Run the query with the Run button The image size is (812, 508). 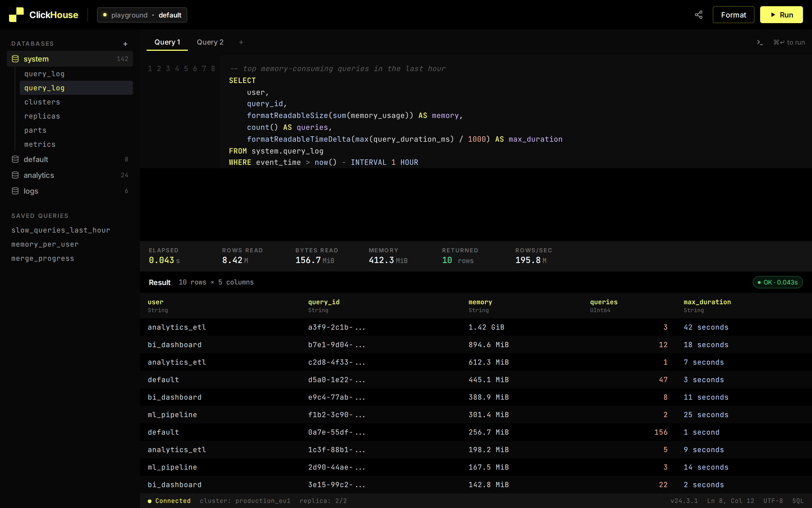(x=781, y=15)
